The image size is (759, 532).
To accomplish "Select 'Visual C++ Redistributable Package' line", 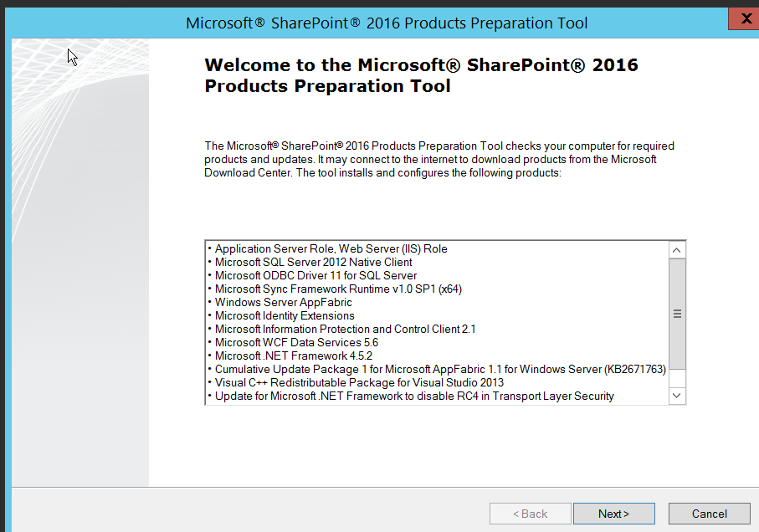I will 359,382.
